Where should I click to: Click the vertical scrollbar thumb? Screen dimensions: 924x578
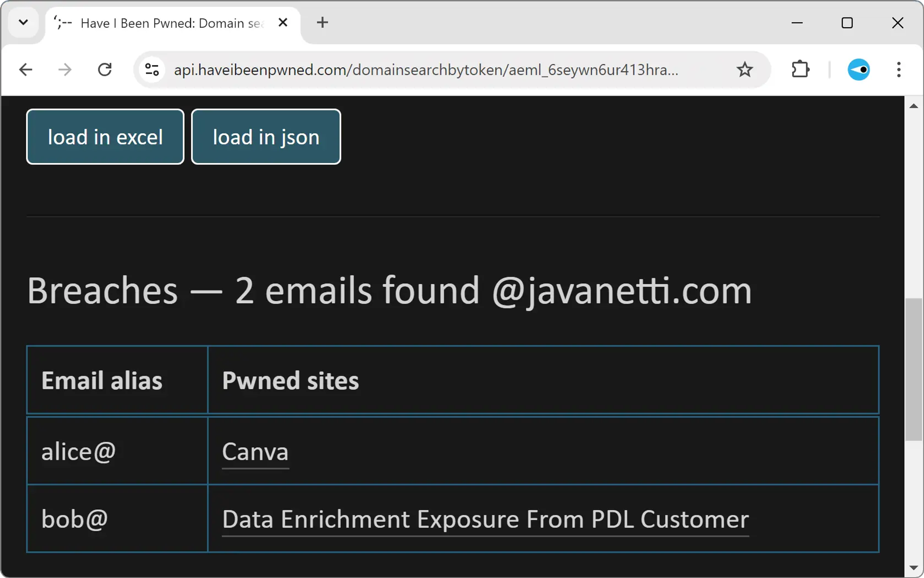913,370
